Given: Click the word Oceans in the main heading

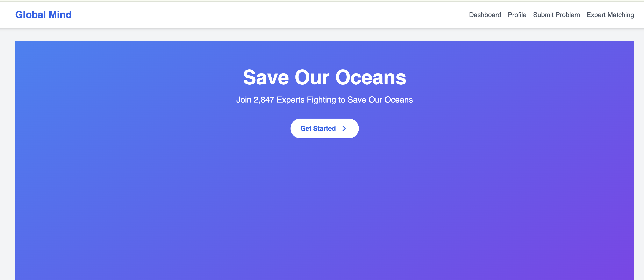Looking at the screenshot, I should point(371,77).
